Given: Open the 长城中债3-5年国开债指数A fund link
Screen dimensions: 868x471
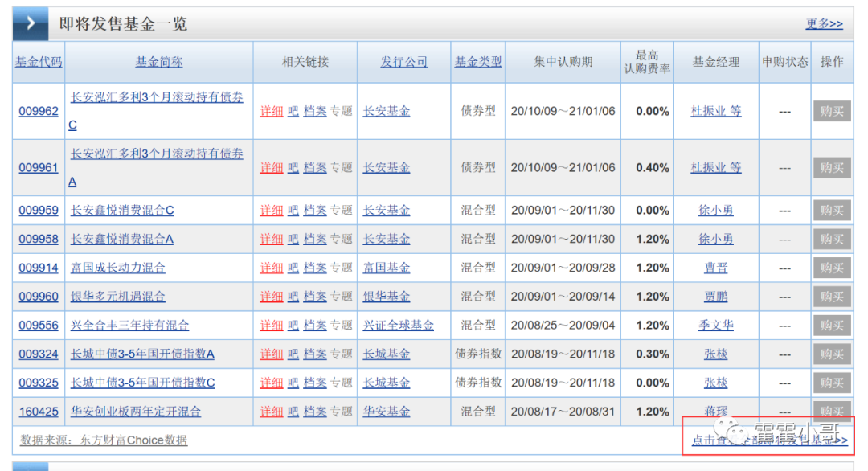Looking at the screenshot, I should [x=142, y=354].
